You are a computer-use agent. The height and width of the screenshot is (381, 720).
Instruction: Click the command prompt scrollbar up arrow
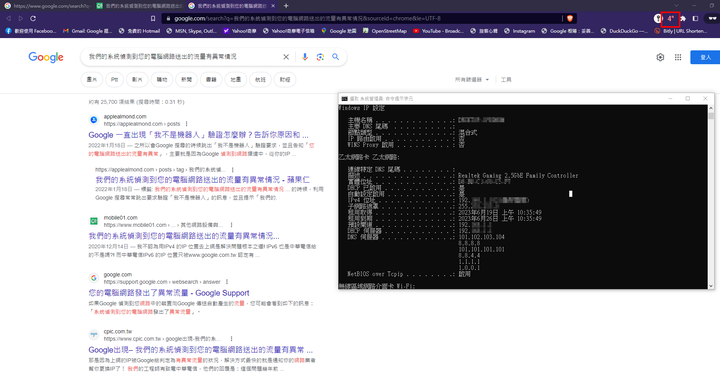click(711, 108)
